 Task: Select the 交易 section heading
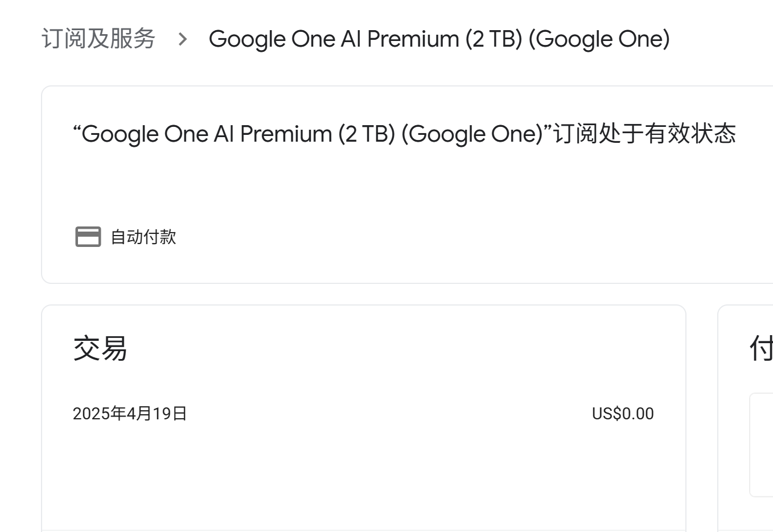pos(100,348)
